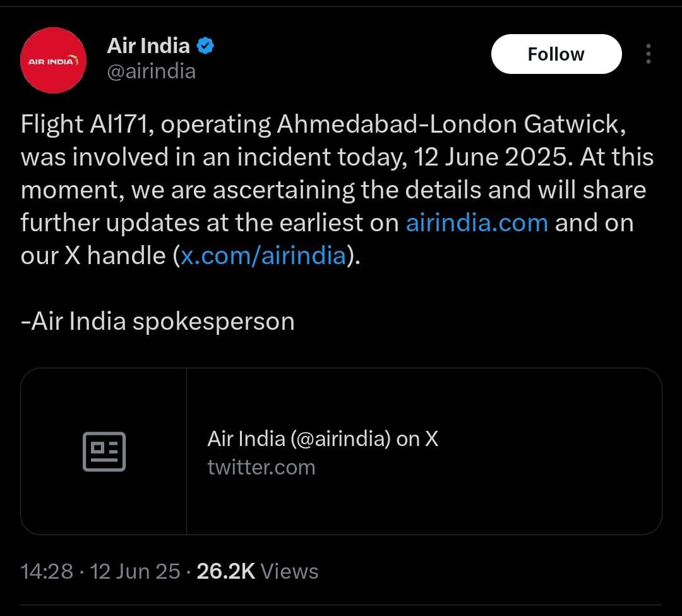Click the blue verified badge
The image size is (682, 616).
(205, 45)
